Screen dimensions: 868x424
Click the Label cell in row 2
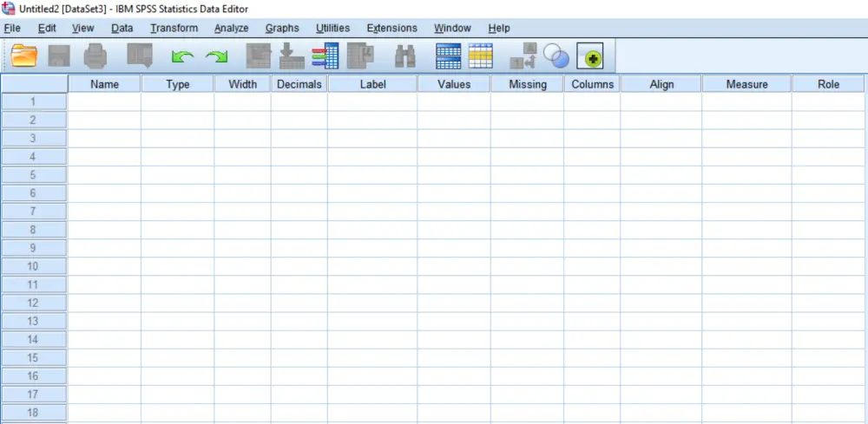(372, 120)
